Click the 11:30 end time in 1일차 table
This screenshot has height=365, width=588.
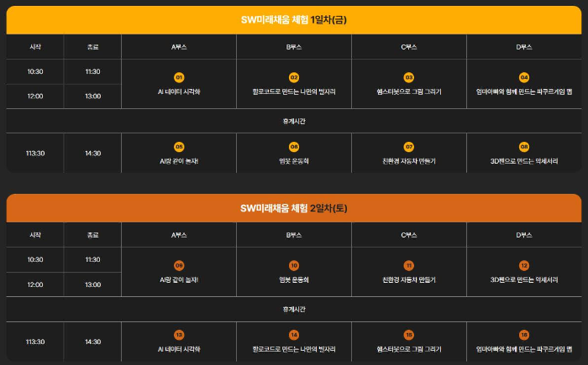[x=92, y=71]
